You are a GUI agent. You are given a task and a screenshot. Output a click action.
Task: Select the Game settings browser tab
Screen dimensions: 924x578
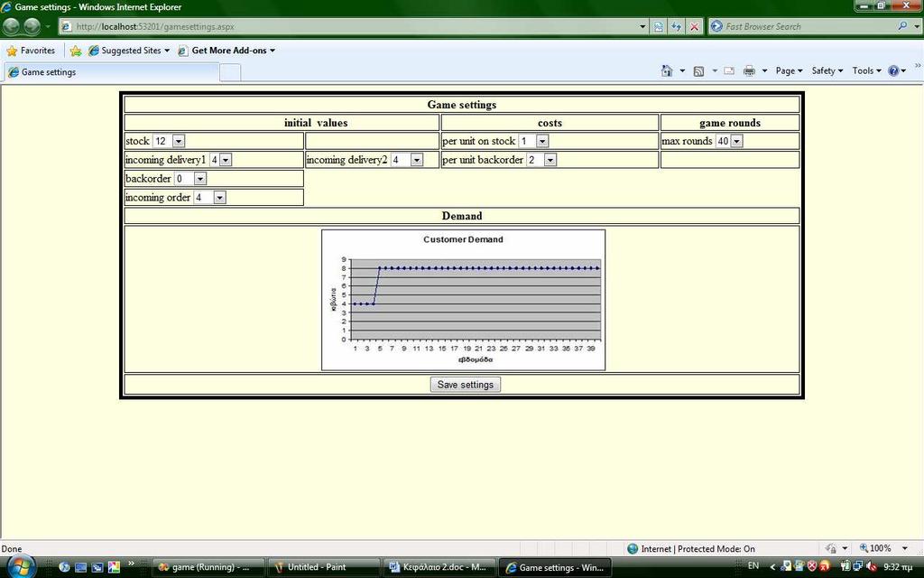(112, 72)
